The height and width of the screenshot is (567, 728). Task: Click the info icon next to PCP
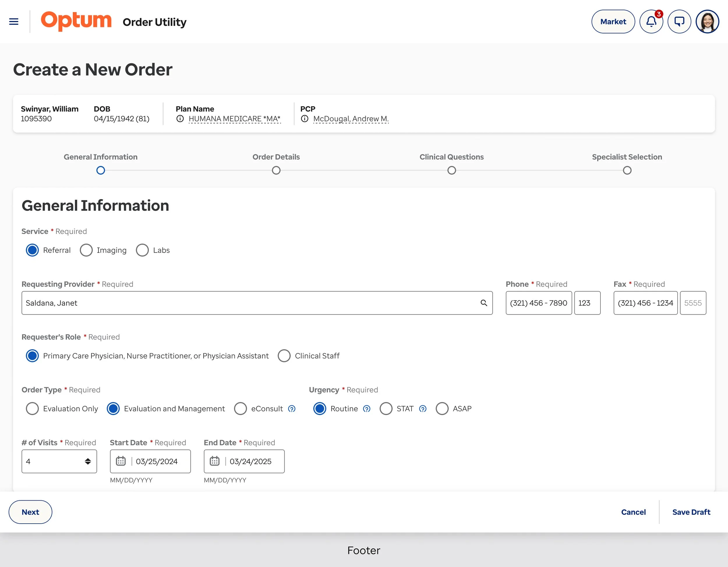[x=305, y=118]
